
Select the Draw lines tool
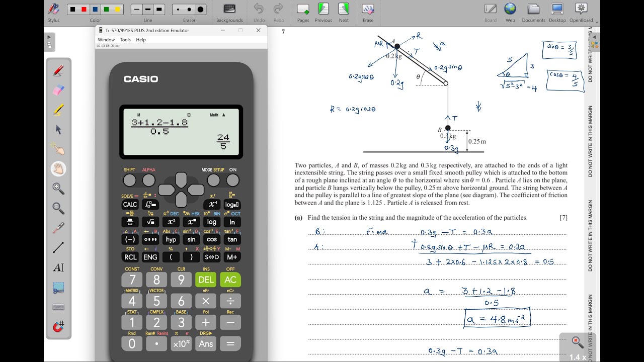tap(58, 247)
